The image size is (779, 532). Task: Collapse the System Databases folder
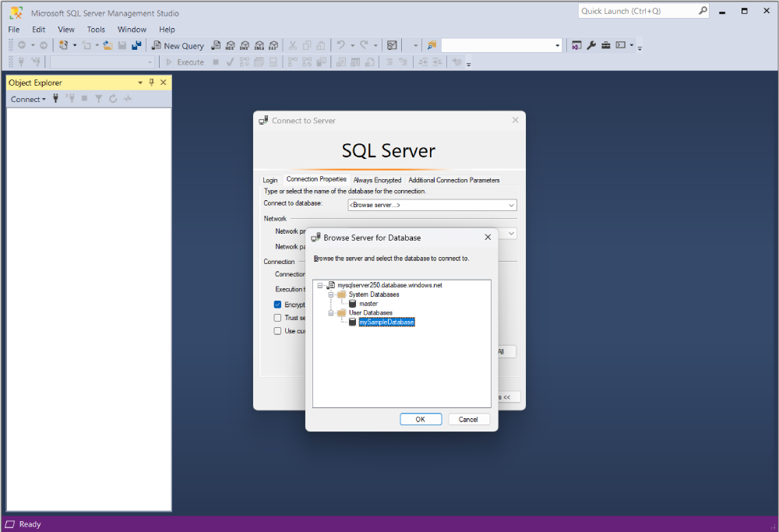click(331, 294)
